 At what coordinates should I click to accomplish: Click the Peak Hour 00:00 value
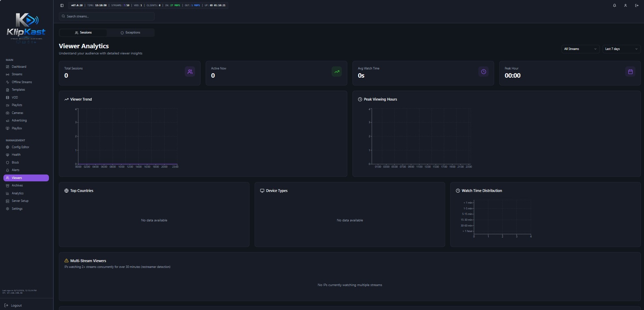tap(513, 76)
